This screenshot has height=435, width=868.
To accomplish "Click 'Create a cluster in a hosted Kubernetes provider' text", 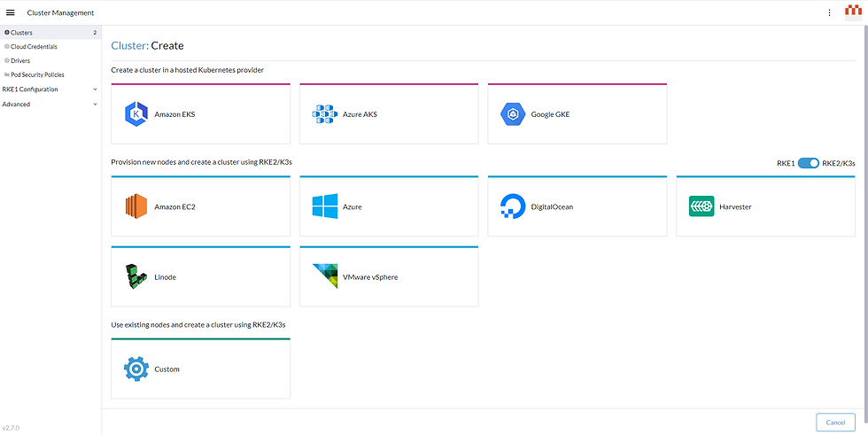I will [x=187, y=70].
